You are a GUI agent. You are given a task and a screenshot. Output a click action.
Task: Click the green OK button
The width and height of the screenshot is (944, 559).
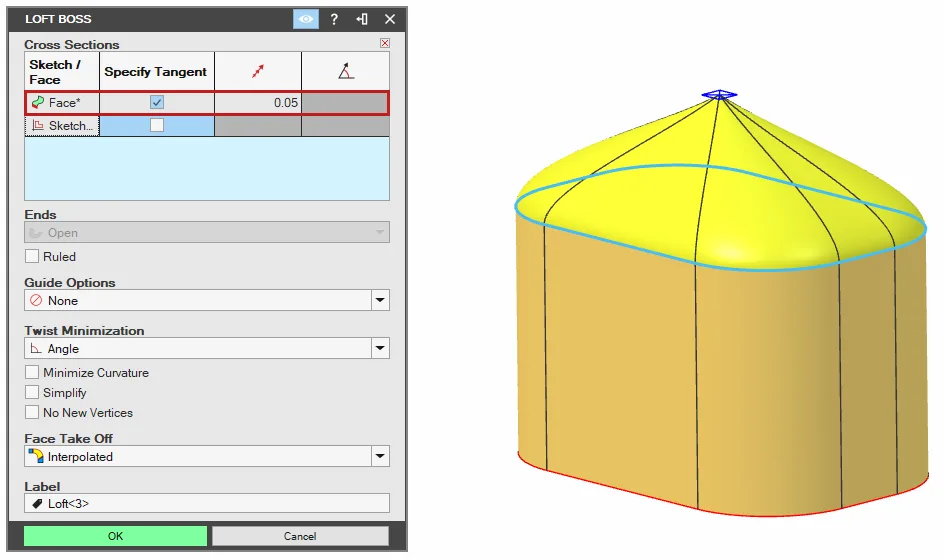pyautogui.click(x=116, y=536)
